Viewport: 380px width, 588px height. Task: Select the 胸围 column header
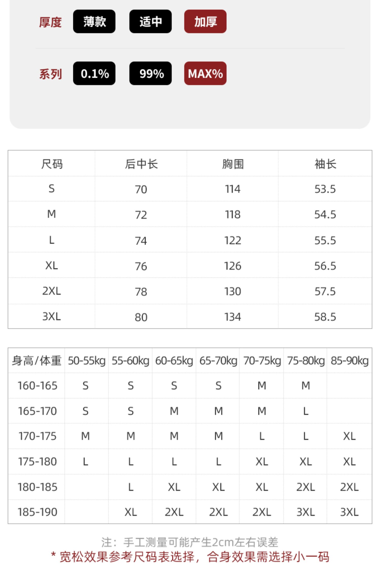pos(233,164)
